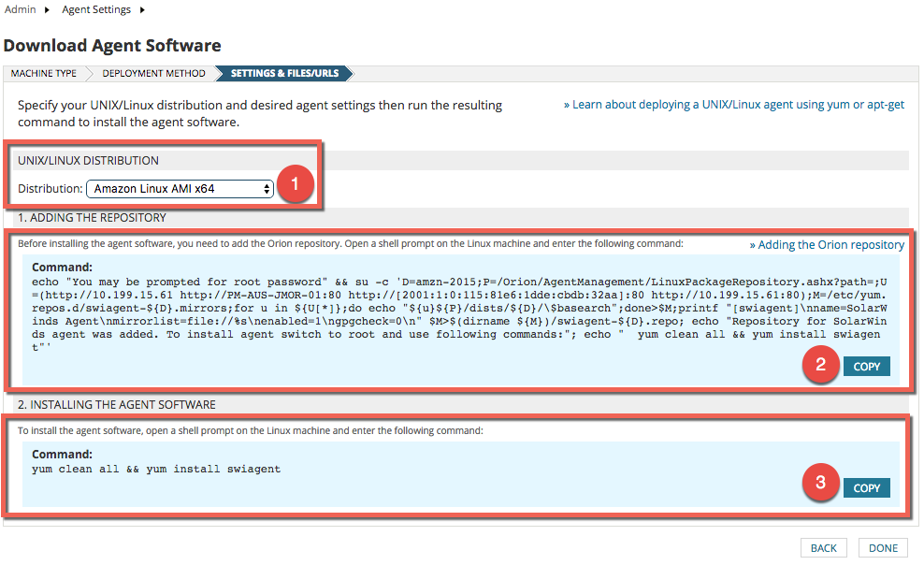
Task: Click the 'Distribution:' label
Action: click(x=51, y=189)
